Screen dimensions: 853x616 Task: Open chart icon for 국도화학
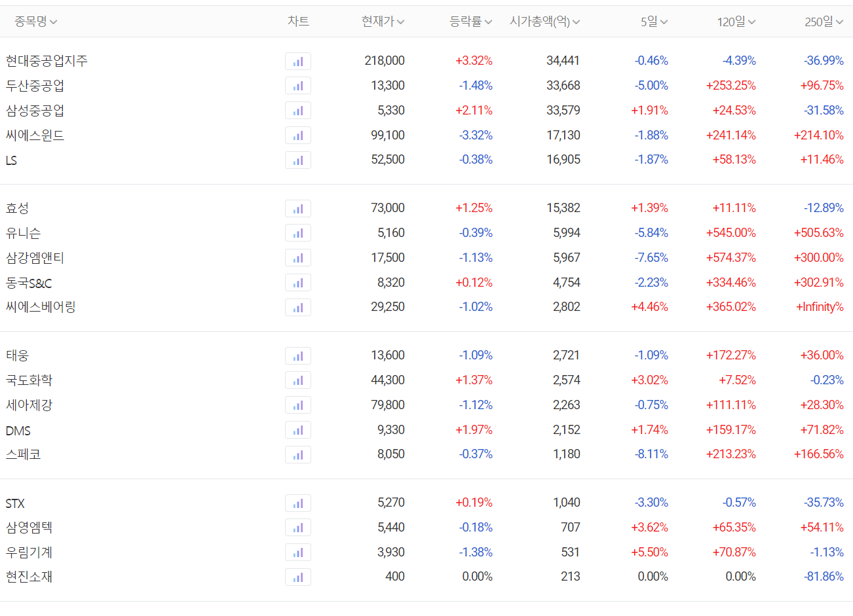[298, 380]
